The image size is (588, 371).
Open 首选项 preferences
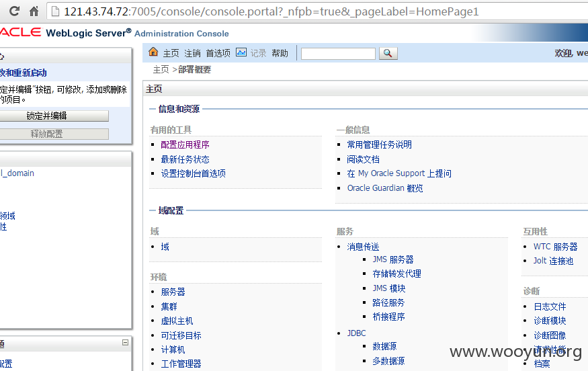coord(218,53)
